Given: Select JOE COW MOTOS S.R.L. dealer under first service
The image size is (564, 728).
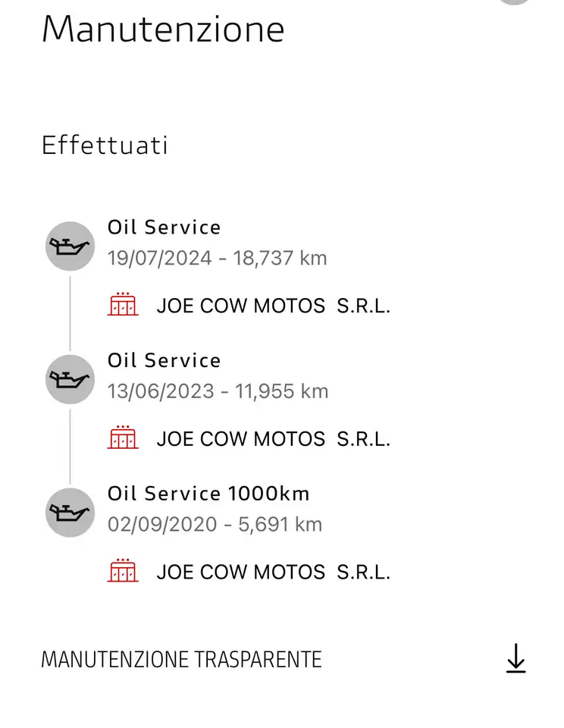Looking at the screenshot, I should click(274, 306).
